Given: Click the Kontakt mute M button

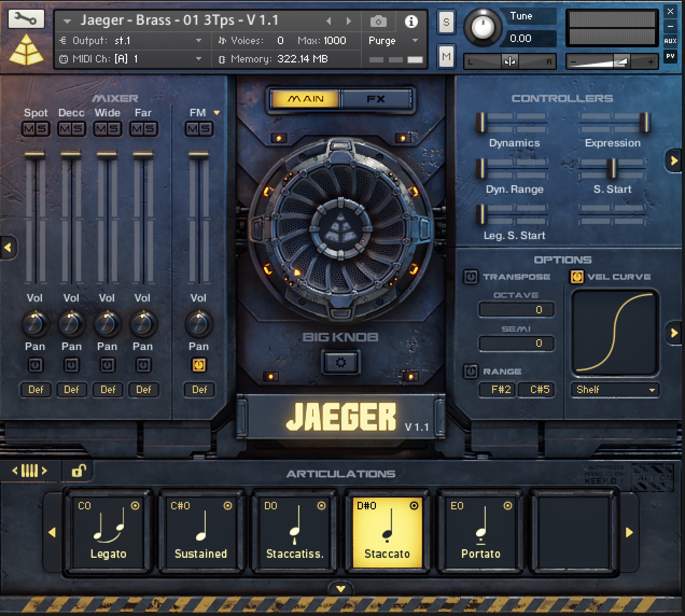Looking at the screenshot, I should [446, 57].
